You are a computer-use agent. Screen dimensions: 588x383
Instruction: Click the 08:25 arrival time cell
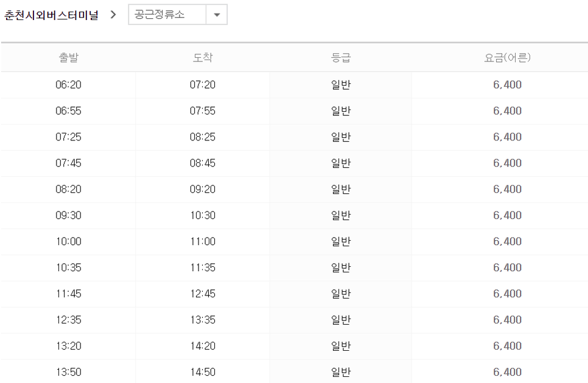tap(203, 137)
